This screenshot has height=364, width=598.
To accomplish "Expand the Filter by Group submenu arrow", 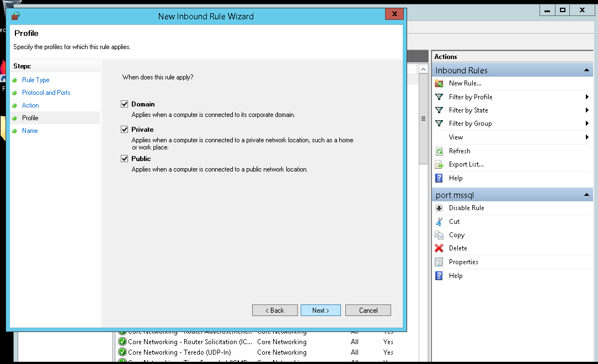I will [x=587, y=124].
